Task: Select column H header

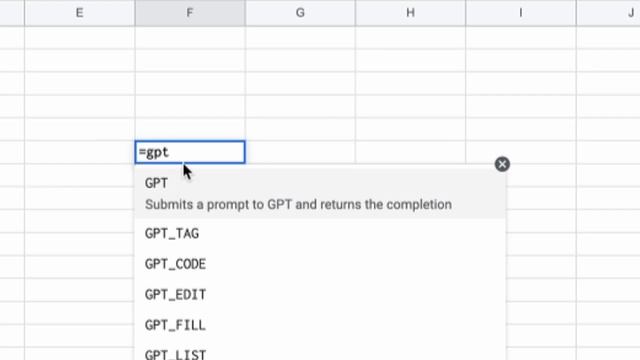Action: pos(410,13)
